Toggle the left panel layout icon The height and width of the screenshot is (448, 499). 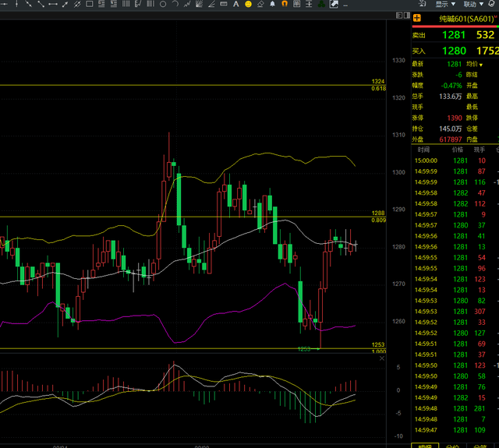tap(398, 16)
